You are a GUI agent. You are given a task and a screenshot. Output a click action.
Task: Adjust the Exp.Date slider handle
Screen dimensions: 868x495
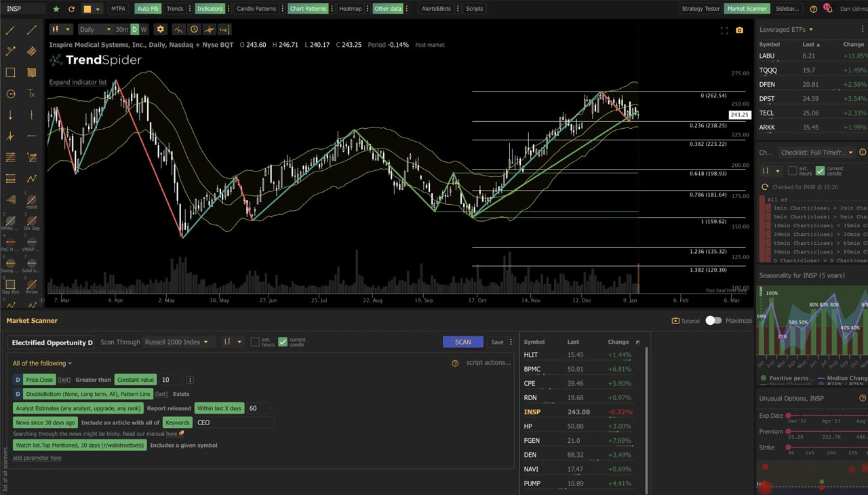click(788, 415)
